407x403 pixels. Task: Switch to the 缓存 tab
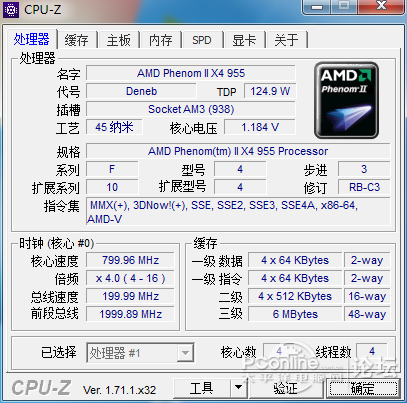coord(77,40)
